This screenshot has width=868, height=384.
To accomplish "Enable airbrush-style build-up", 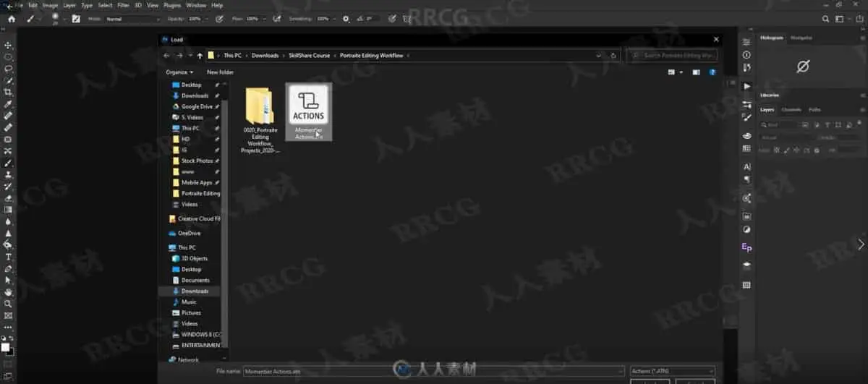I will click(277, 19).
